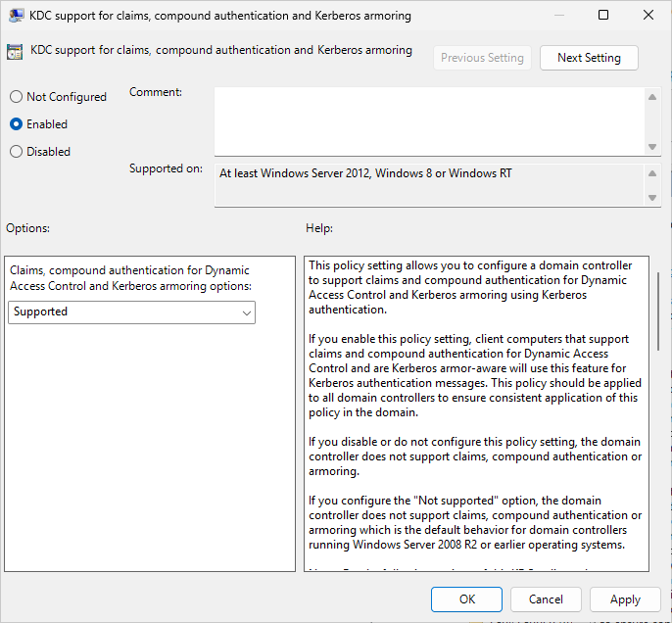This screenshot has width=672, height=623.
Task: Click the Supported on scroll up arrow
Action: pyautogui.click(x=652, y=173)
